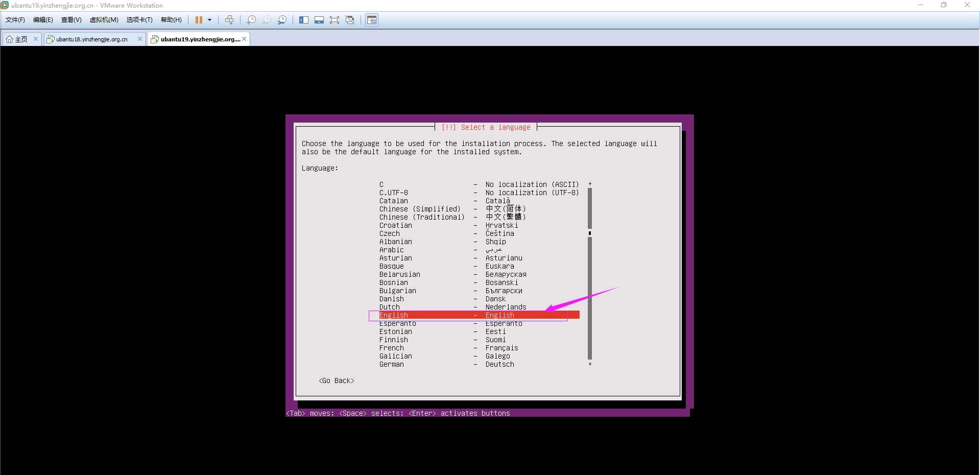Viewport: 980px width, 475px height.
Task: Select Finnish language
Action: 479,340
